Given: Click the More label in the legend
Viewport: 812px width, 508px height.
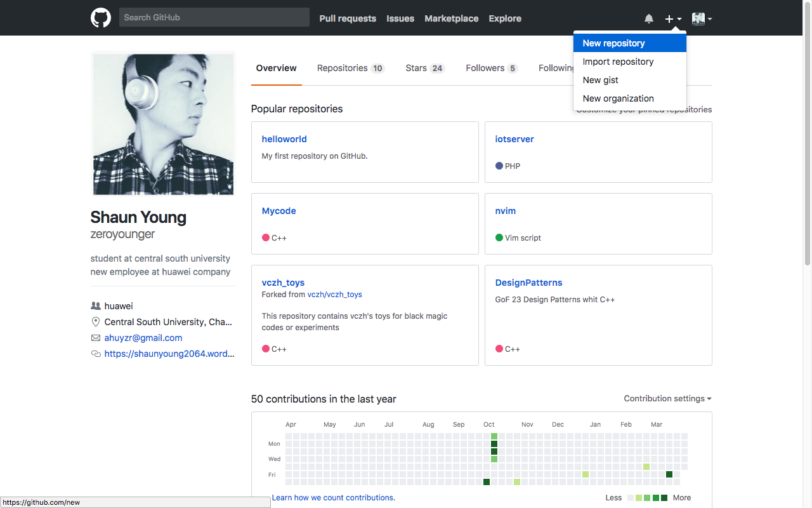Looking at the screenshot, I should (x=682, y=498).
